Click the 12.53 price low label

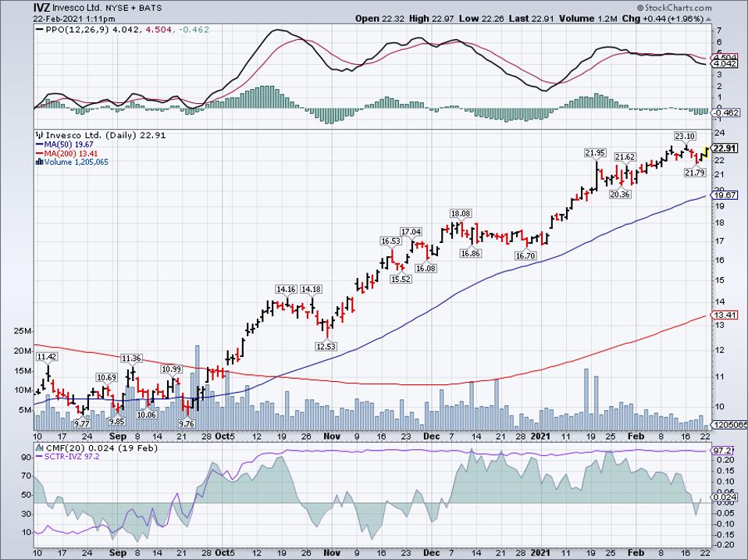[326, 346]
